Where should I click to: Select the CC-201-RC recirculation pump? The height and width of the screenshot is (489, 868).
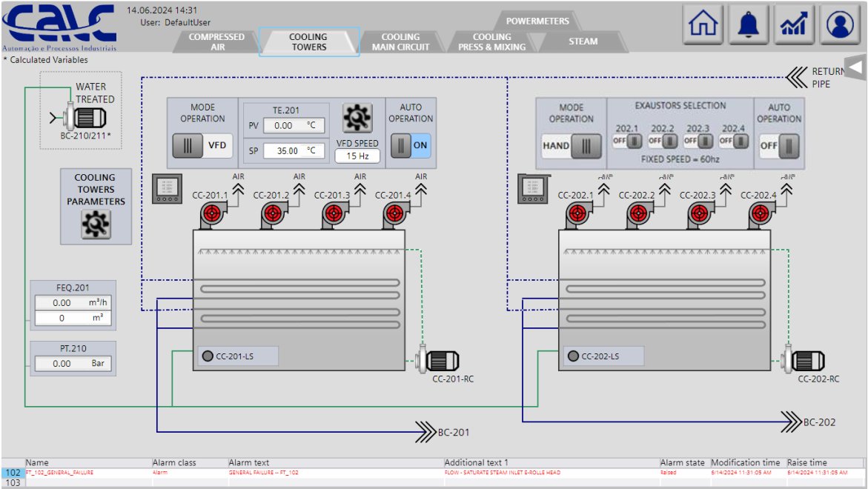(x=436, y=360)
